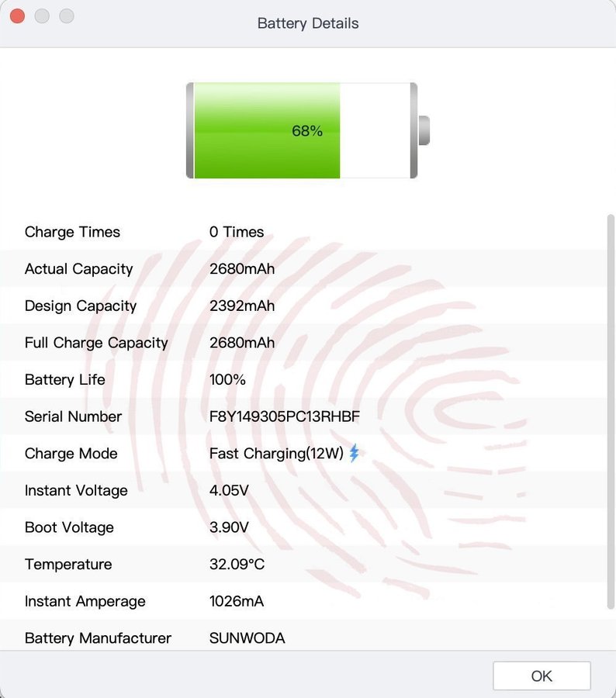The image size is (616, 698).
Task: Click the blue fast charging lightning icon
Action: click(354, 453)
